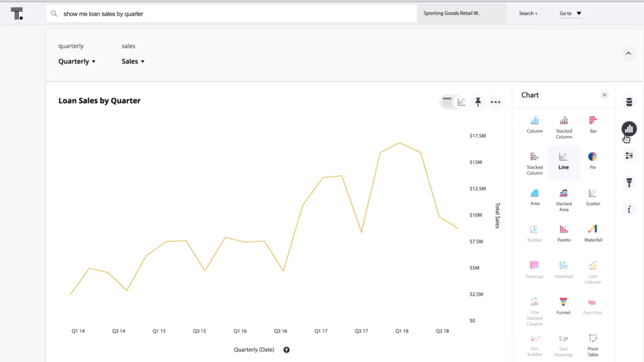Select the Pareto chart type
The width and height of the screenshot is (644, 362).
click(x=563, y=233)
